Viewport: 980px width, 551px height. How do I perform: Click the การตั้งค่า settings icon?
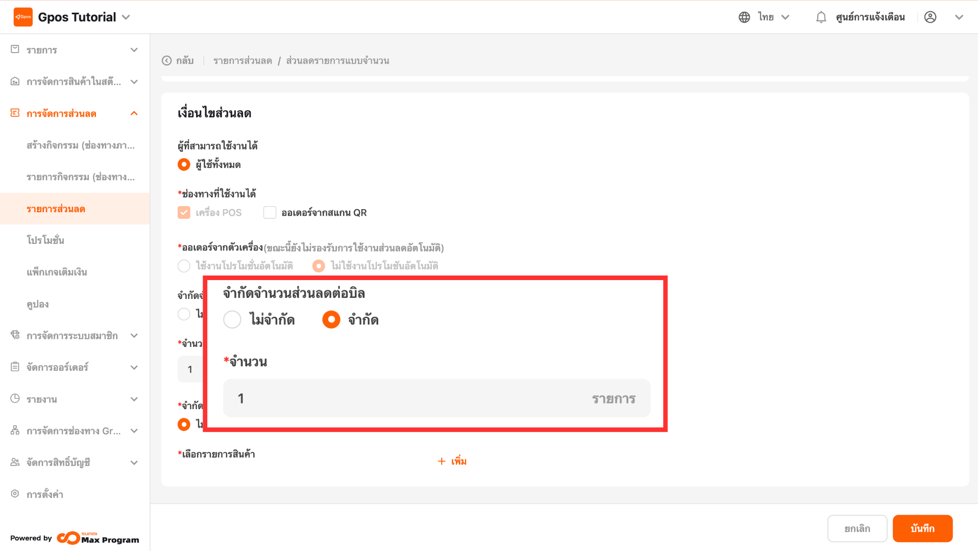(x=15, y=494)
